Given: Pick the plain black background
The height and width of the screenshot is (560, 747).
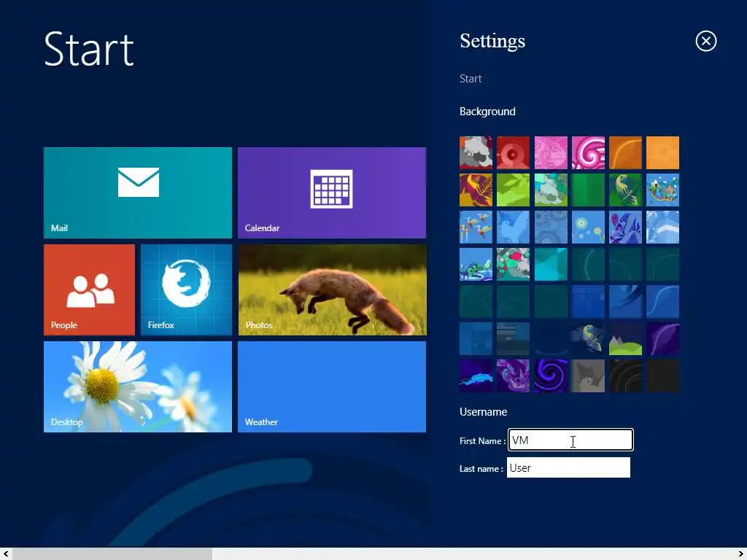Looking at the screenshot, I should pyautogui.click(x=662, y=376).
